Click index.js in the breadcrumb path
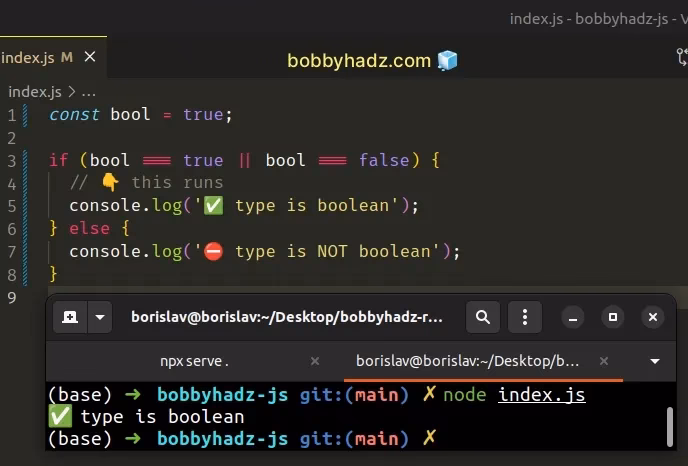The height and width of the screenshot is (466, 688). 35,92
